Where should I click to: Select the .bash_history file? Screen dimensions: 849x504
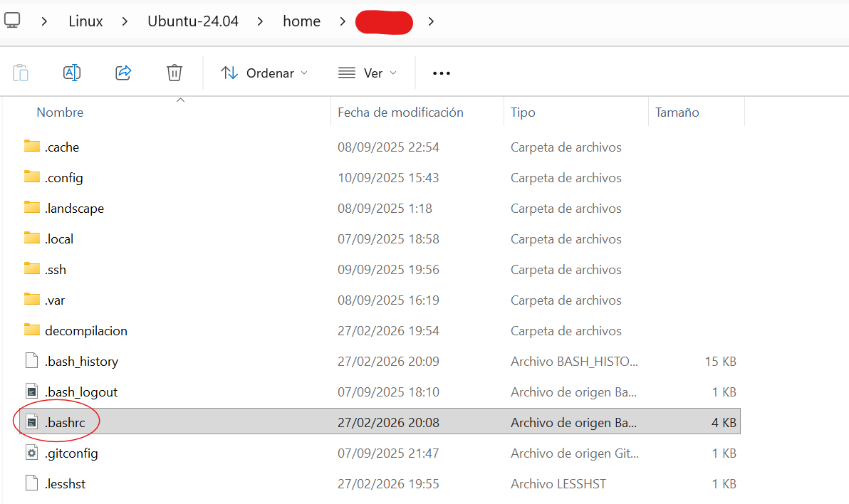click(x=81, y=362)
